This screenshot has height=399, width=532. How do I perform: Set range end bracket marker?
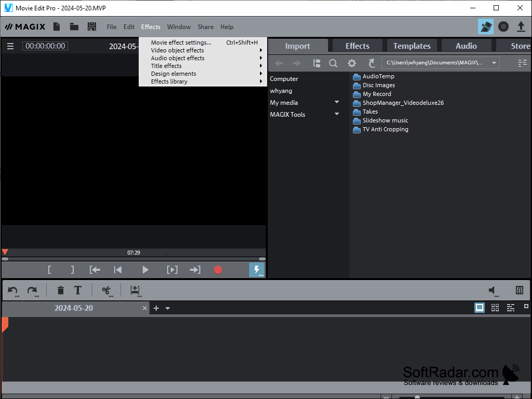click(72, 270)
